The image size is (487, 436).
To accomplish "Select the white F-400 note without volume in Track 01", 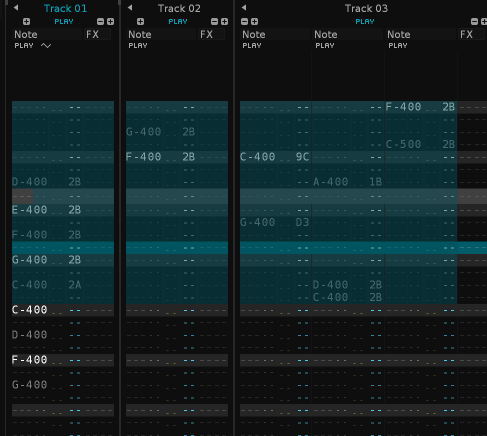I will click(30, 360).
